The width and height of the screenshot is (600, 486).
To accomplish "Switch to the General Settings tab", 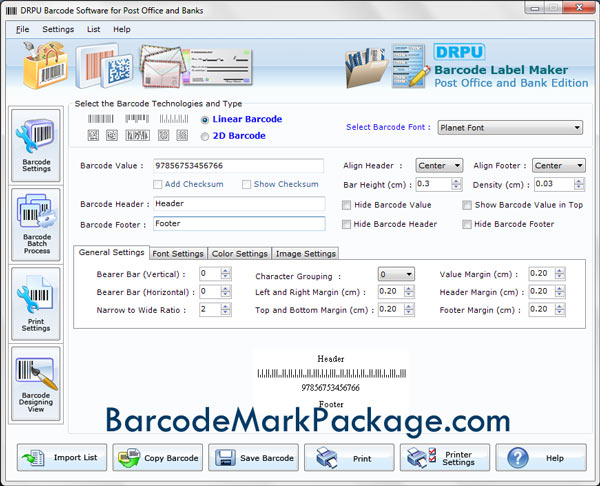I will tap(111, 253).
